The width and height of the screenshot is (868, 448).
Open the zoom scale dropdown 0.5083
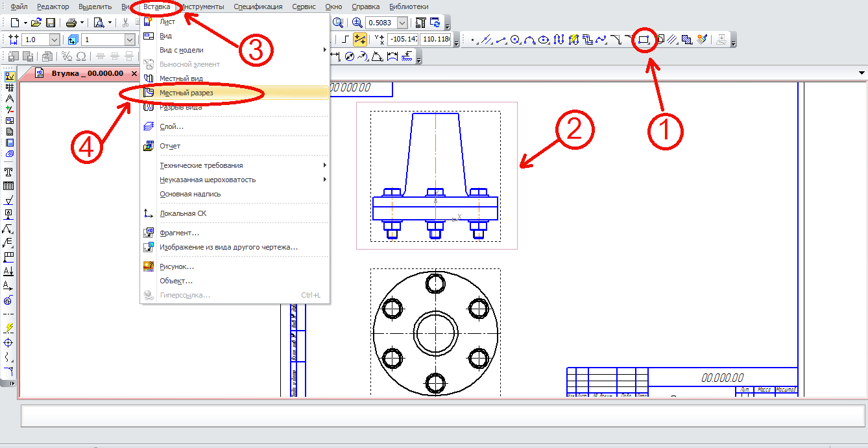point(403,23)
